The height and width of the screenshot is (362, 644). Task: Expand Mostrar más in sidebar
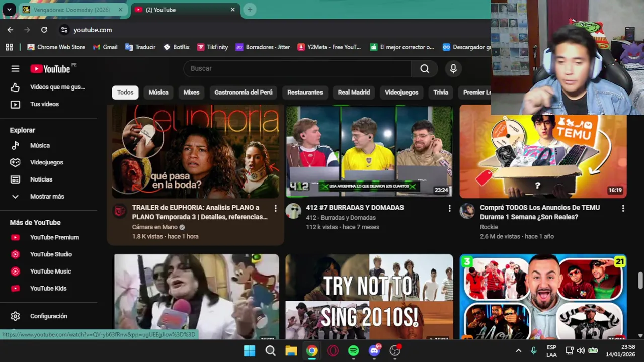pyautogui.click(x=48, y=197)
